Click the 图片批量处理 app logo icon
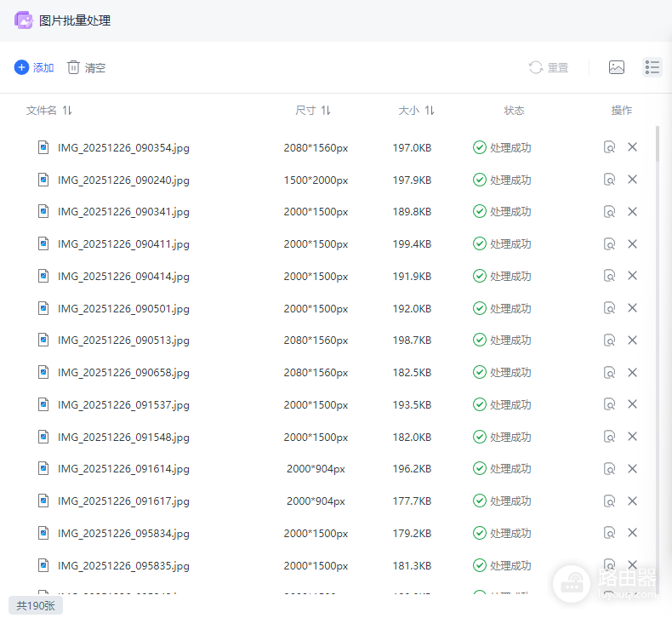The width and height of the screenshot is (672, 618). [x=23, y=20]
